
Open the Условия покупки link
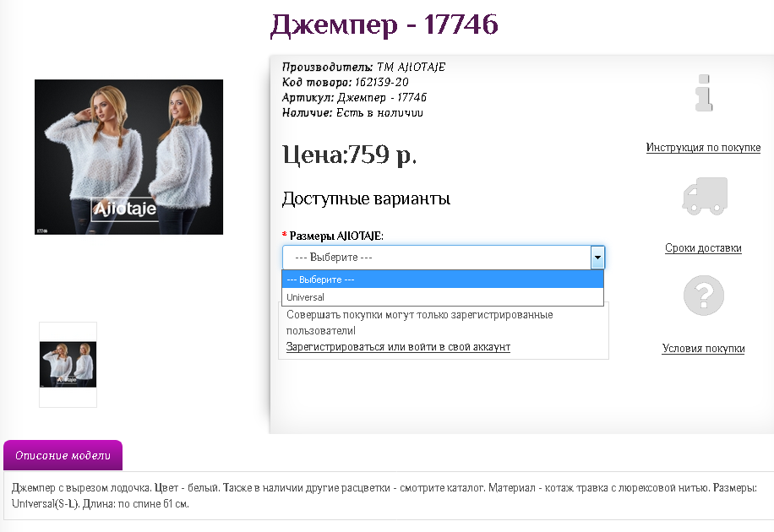coord(703,349)
